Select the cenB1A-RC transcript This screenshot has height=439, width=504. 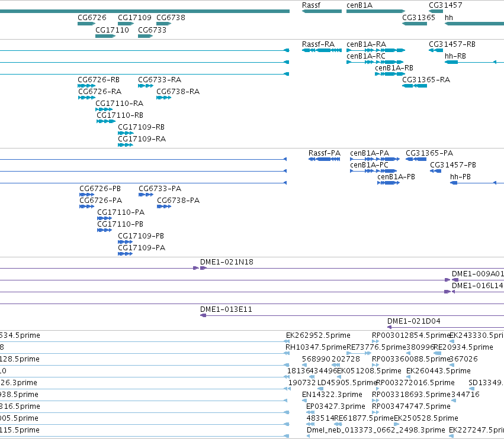tap(375, 62)
